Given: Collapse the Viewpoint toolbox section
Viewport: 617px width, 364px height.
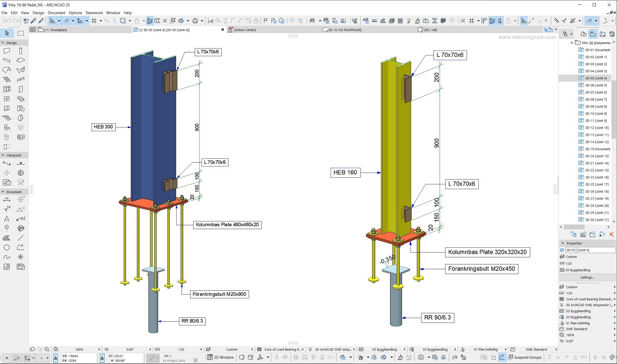Looking at the screenshot, I should pyautogui.click(x=3, y=155).
